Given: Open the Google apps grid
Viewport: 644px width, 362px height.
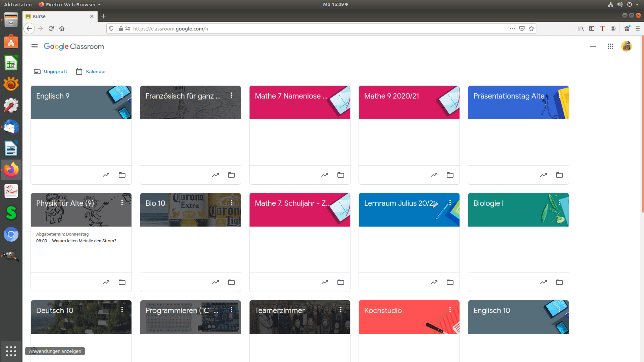Looking at the screenshot, I should (x=610, y=46).
